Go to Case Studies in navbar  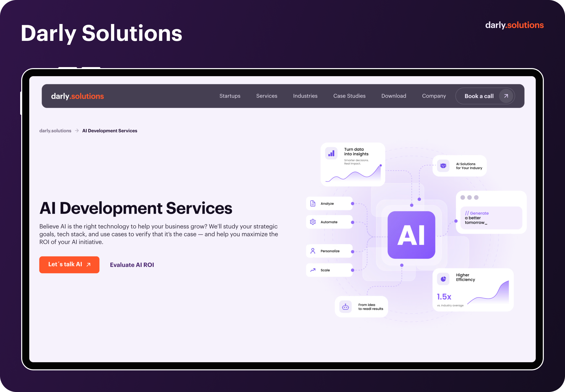coord(349,96)
